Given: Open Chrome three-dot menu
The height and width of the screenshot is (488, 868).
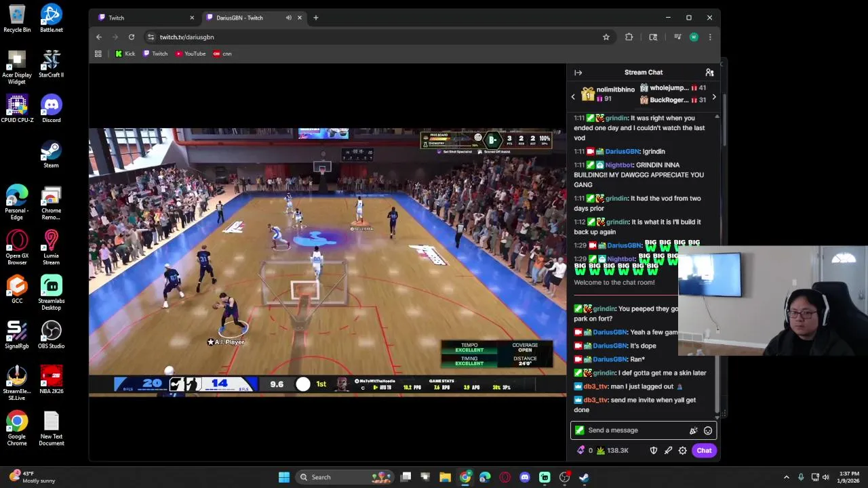Looking at the screenshot, I should tap(710, 37).
